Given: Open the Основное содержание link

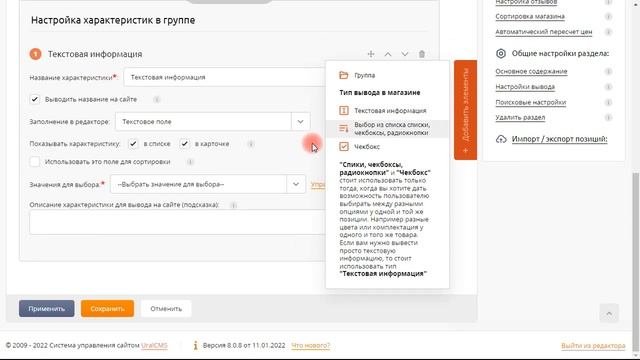Looking at the screenshot, I should coord(531,71).
